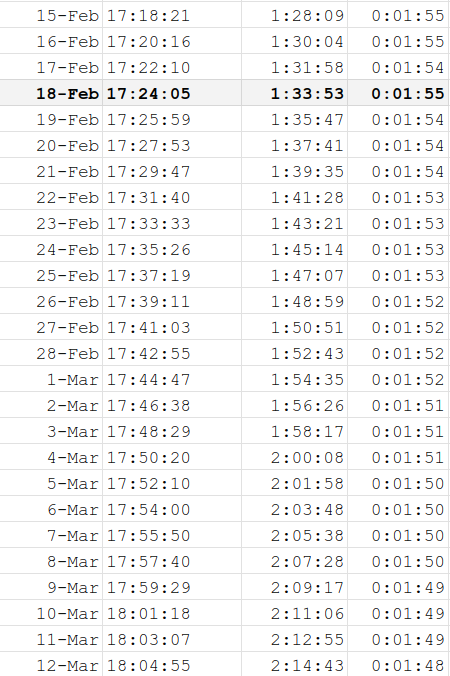The height and width of the screenshot is (676, 450).
Task: Select the 1-Mar date cell
Action: coord(51,379)
